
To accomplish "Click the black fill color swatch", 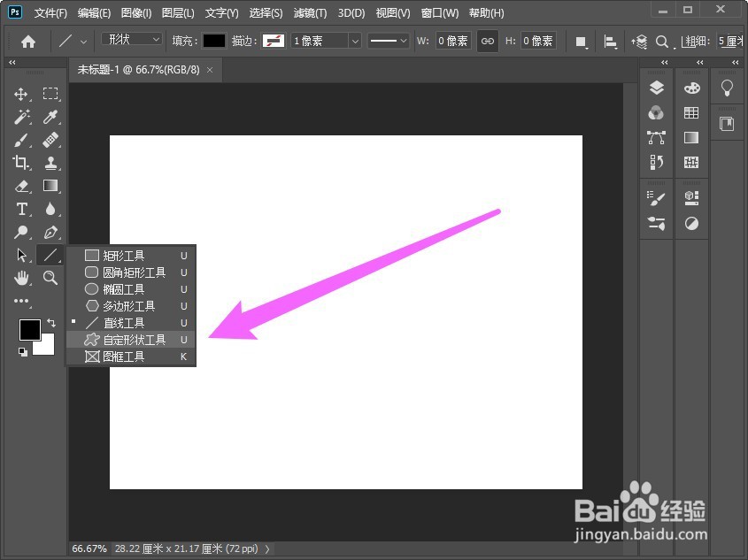I will point(213,41).
